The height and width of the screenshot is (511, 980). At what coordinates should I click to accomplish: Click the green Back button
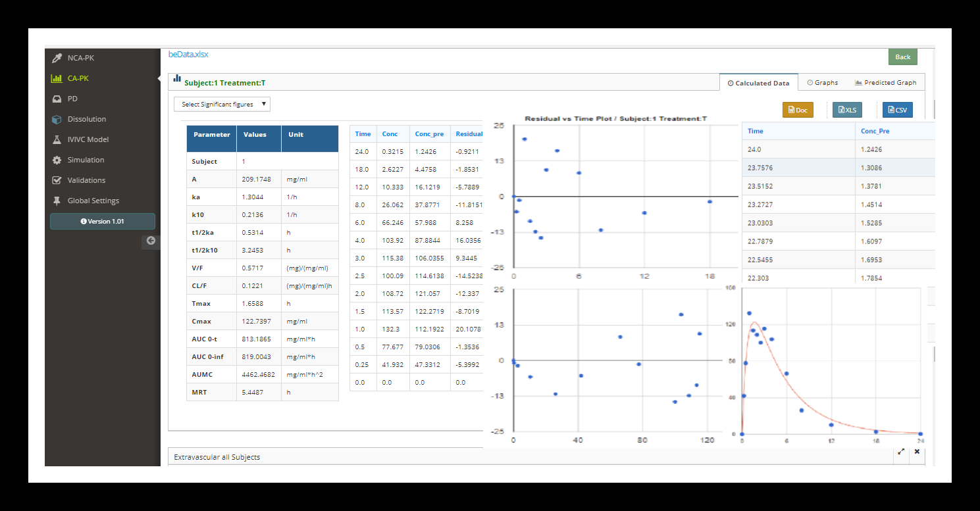pyautogui.click(x=902, y=57)
